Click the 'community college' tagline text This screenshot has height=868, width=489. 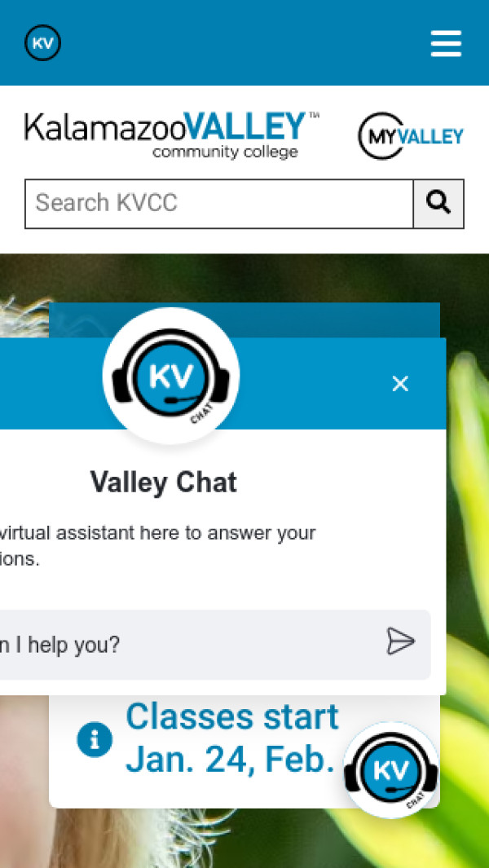pyautogui.click(x=226, y=152)
